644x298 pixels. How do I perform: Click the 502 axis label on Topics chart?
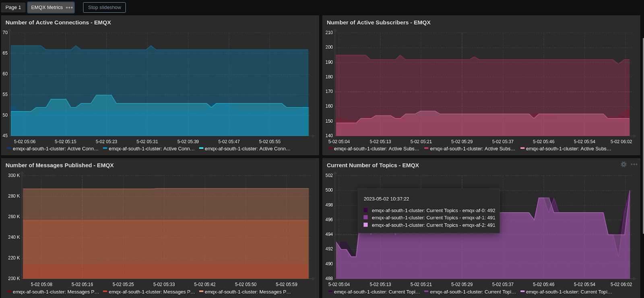[329, 176]
